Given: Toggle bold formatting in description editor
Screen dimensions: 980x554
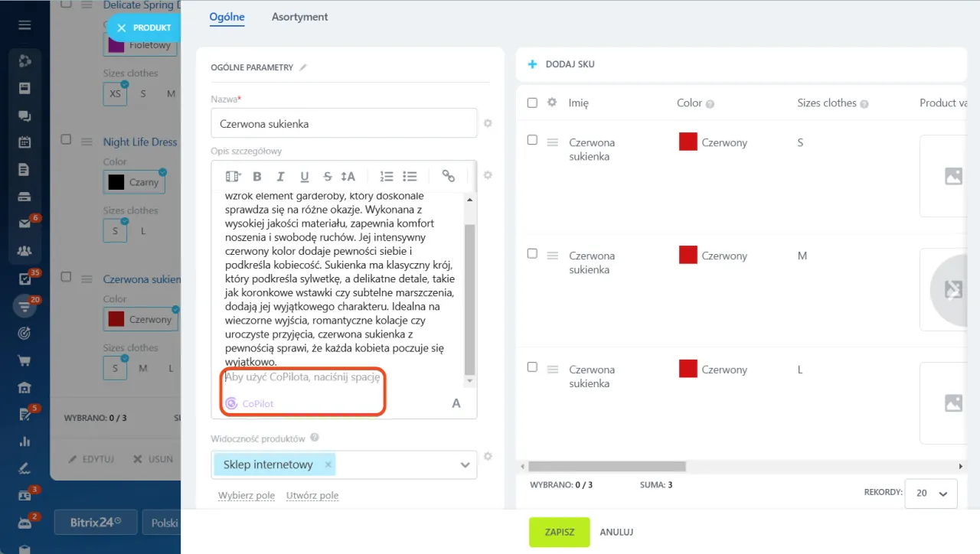Looking at the screenshot, I should tap(257, 177).
